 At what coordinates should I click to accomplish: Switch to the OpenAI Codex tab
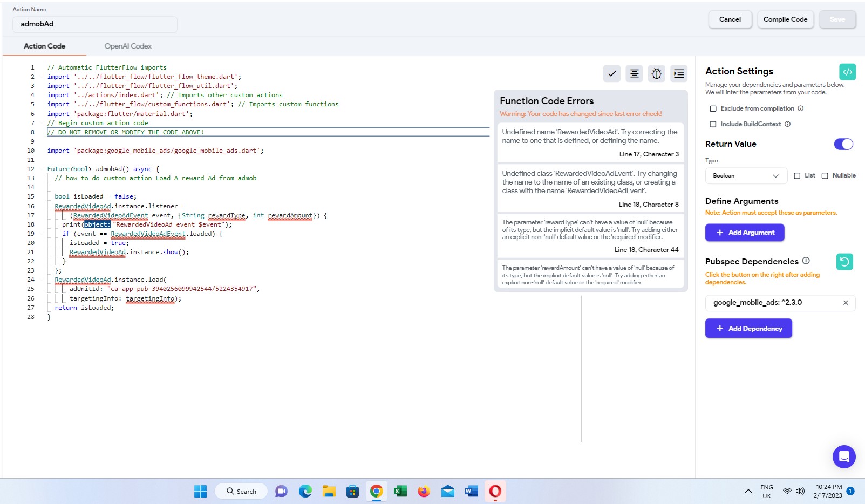point(128,46)
